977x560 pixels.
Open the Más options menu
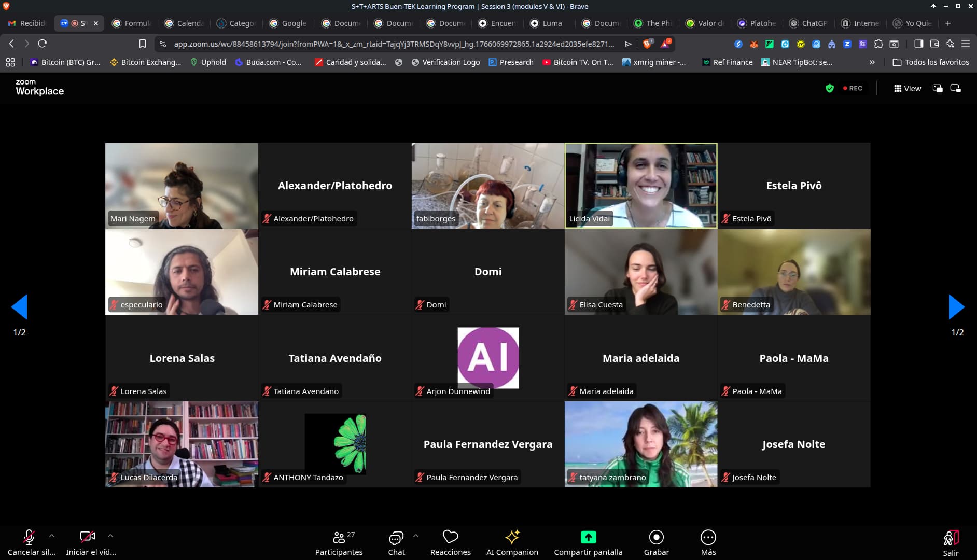pos(708,542)
